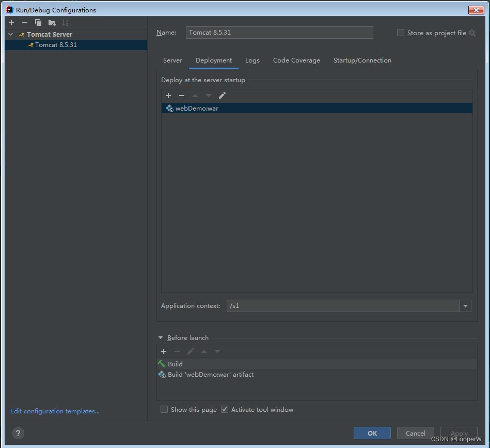This screenshot has width=490, height=448.
Task: Click the Apply button
Action: coord(459,433)
